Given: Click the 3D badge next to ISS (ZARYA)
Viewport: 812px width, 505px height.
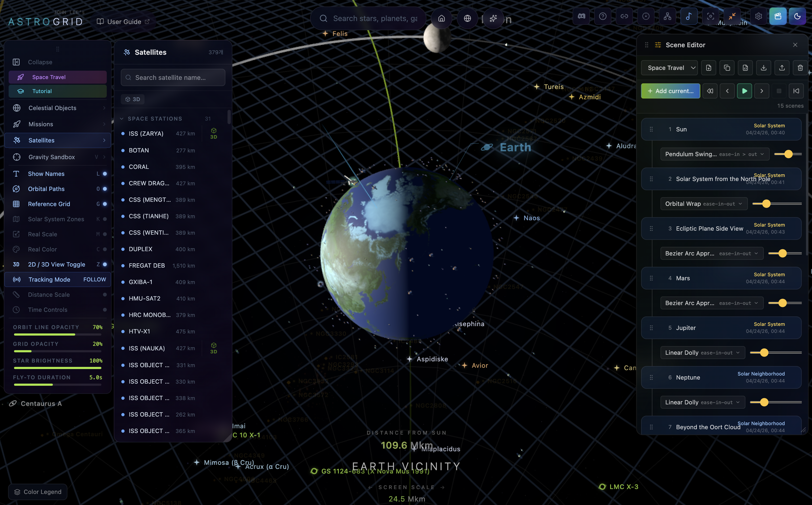Looking at the screenshot, I should [214, 133].
